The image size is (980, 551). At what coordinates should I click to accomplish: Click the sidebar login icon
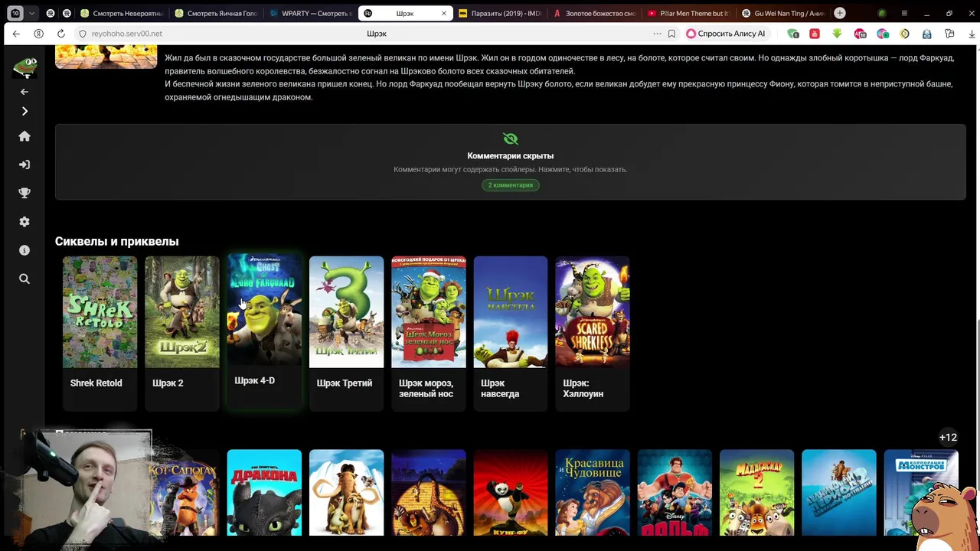24,165
